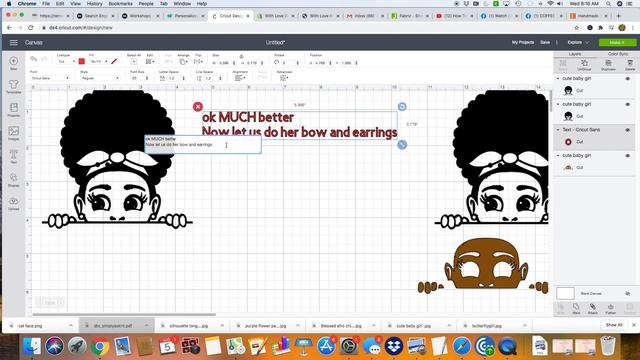Click Show All downloads
This screenshot has width=640, height=360.
coord(614,325)
